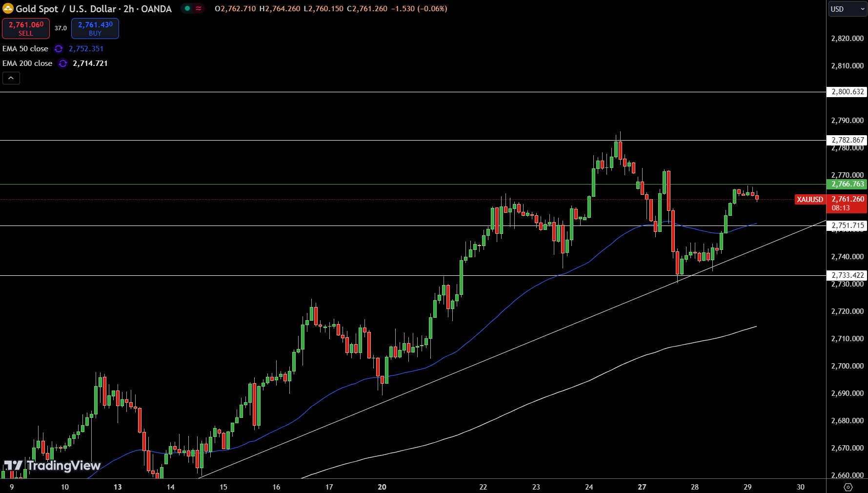This screenshot has width=868, height=493.
Task: Open chart settings gear at bottom right
Action: [x=848, y=487]
